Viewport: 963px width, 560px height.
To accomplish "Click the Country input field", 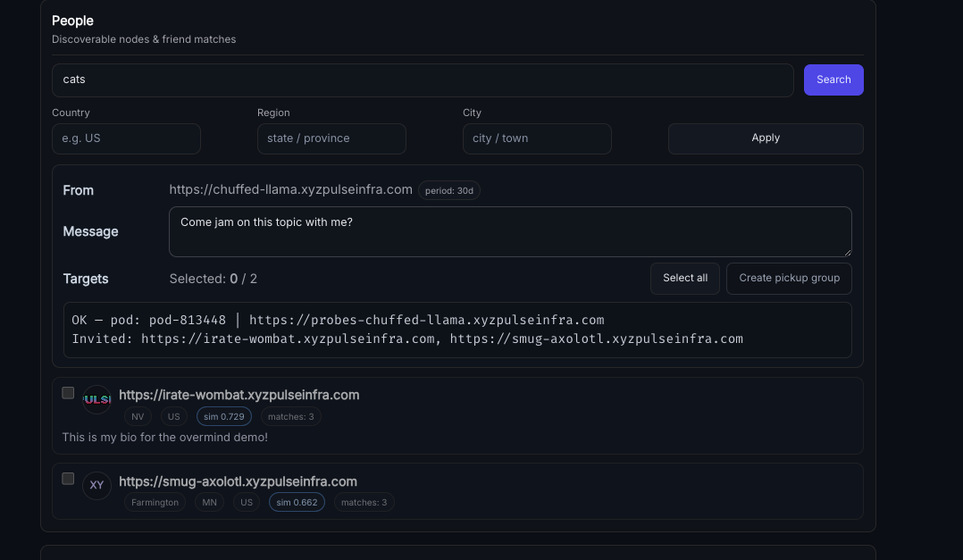I will (x=126, y=138).
